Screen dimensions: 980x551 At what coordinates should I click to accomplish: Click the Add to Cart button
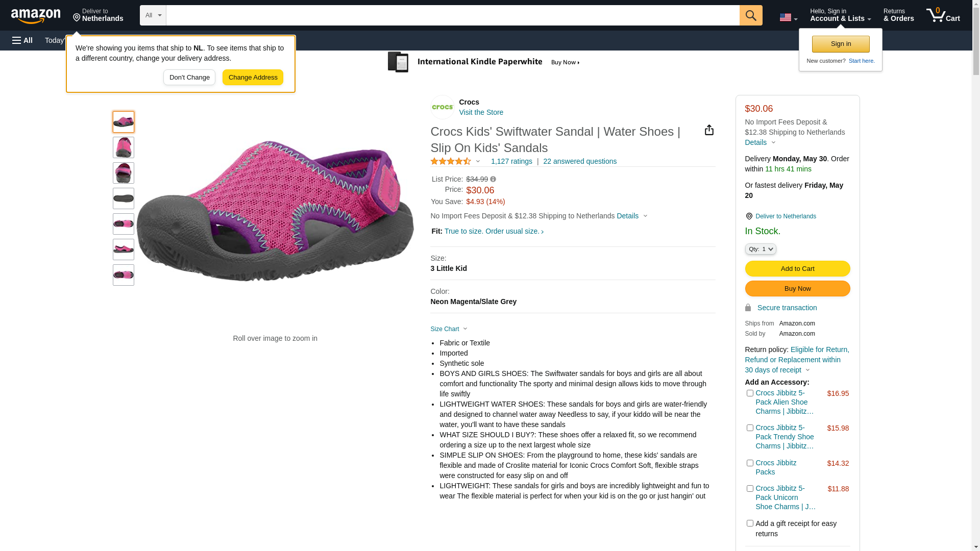(797, 269)
